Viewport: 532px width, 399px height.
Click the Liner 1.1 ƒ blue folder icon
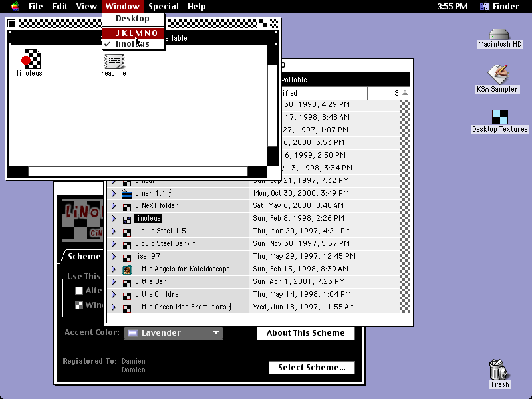[126, 194]
